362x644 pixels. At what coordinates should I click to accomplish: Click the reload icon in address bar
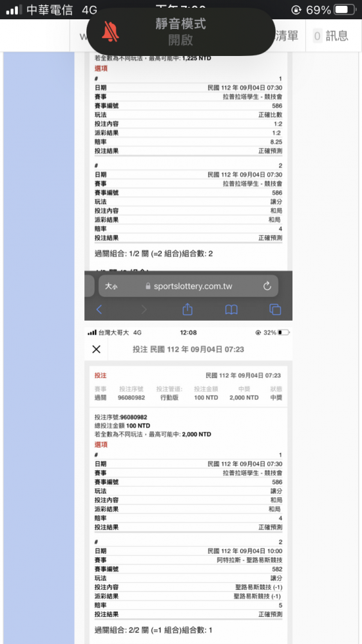pyautogui.click(x=267, y=287)
